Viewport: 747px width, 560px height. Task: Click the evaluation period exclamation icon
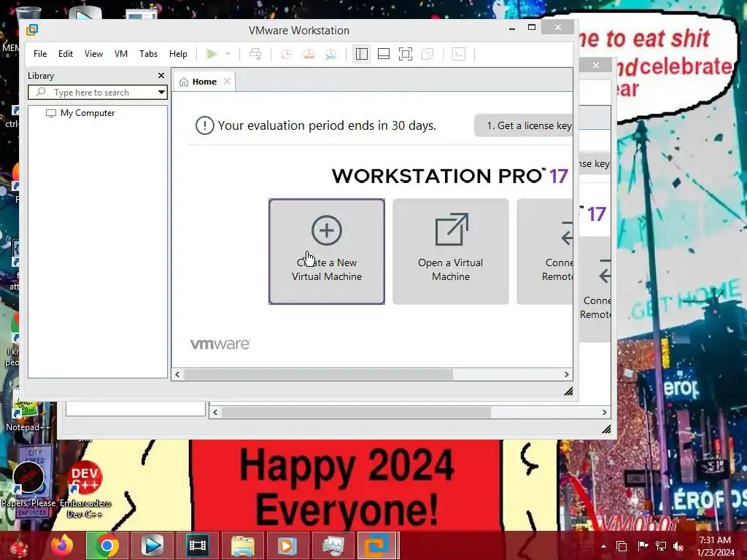[x=205, y=125]
